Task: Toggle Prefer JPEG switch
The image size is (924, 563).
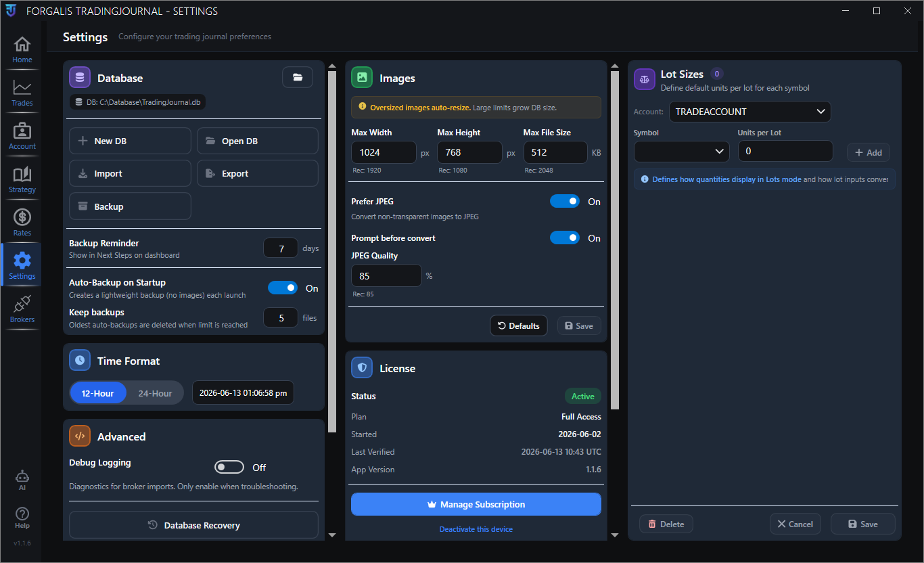Action: pos(565,202)
